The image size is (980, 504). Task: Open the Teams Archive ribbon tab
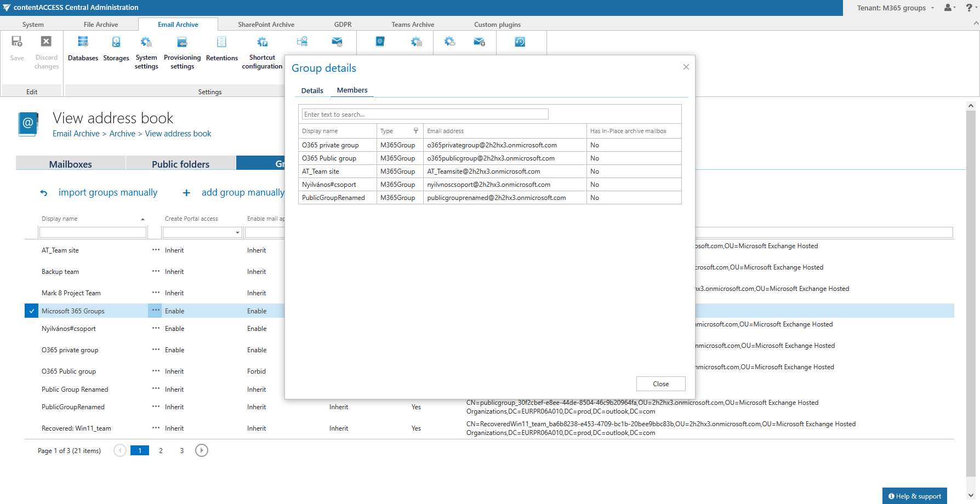click(412, 24)
